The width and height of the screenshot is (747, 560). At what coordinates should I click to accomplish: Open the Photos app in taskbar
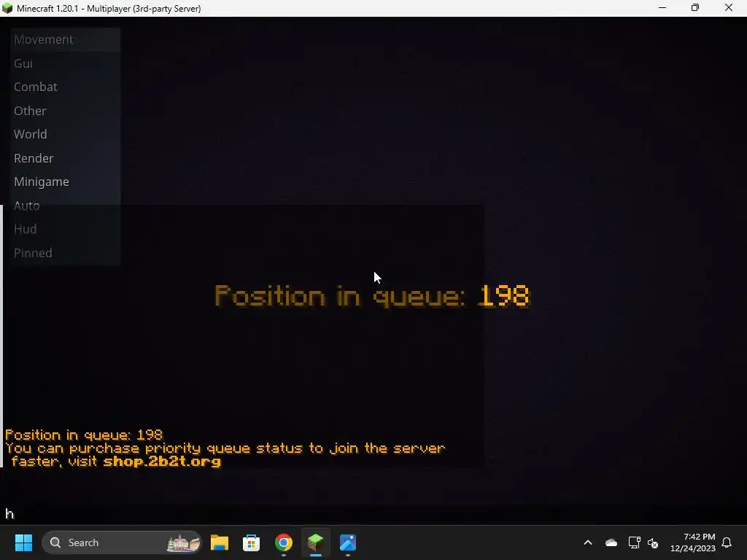click(x=348, y=542)
